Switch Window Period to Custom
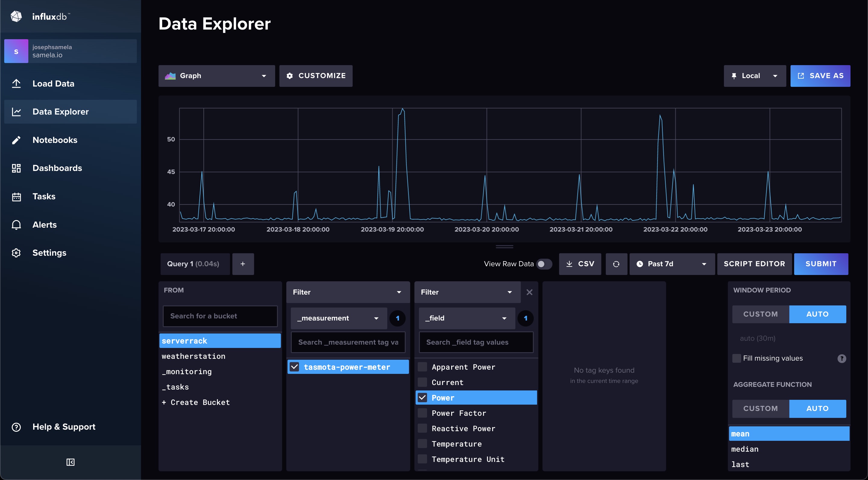The width and height of the screenshot is (868, 480). tap(760, 314)
